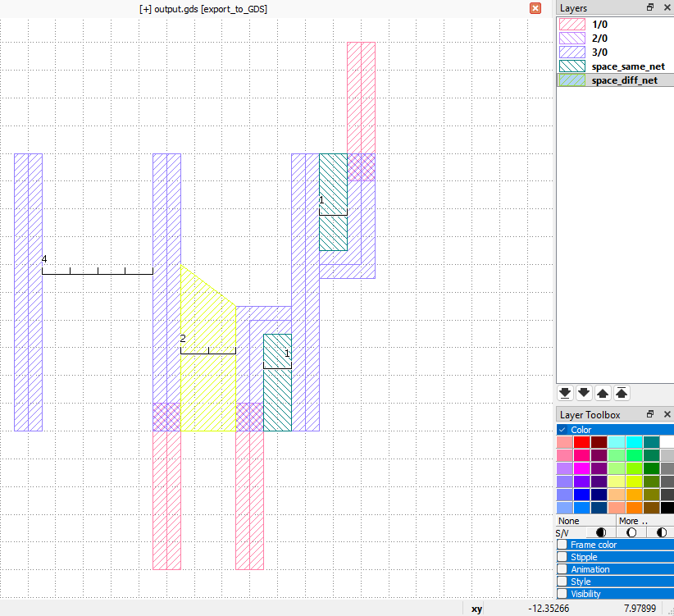Click the middle S/V brightness icon
This screenshot has height=616, width=674.
(x=631, y=532)
